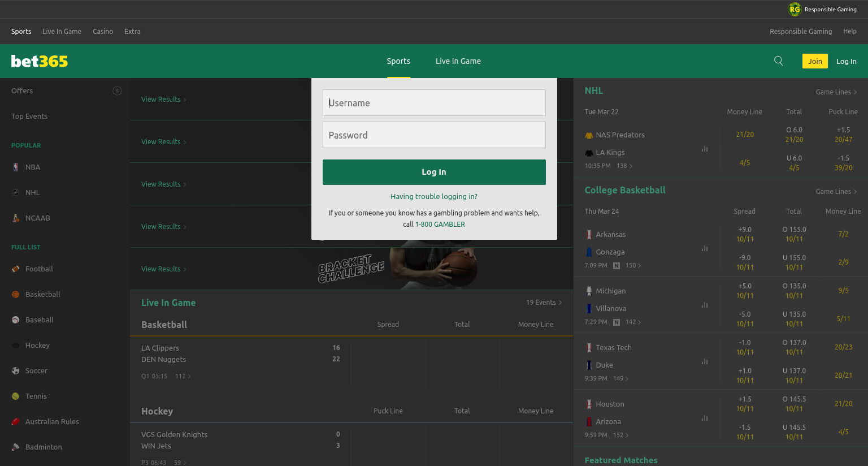
Task: Click Log In in the header
Action: click(847, 61)
